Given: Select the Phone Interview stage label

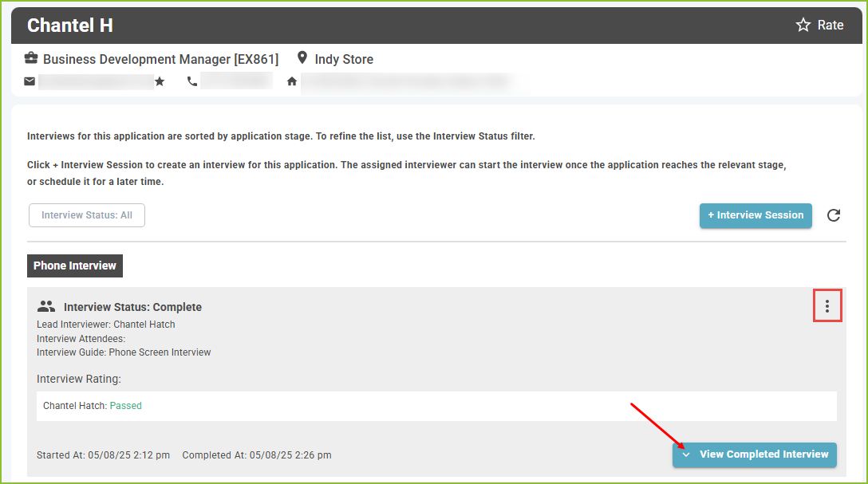Looking at the screenshot, I should [75, 266].
